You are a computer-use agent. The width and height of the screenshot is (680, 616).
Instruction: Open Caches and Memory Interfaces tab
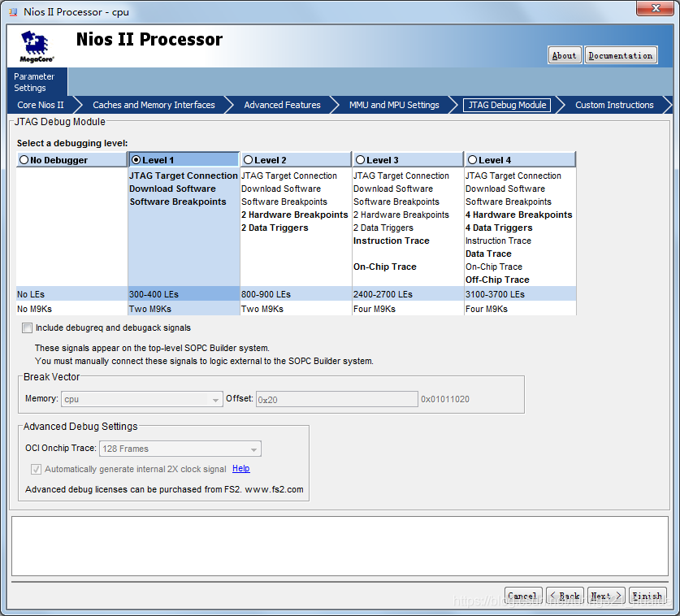[x=154, y=105]
